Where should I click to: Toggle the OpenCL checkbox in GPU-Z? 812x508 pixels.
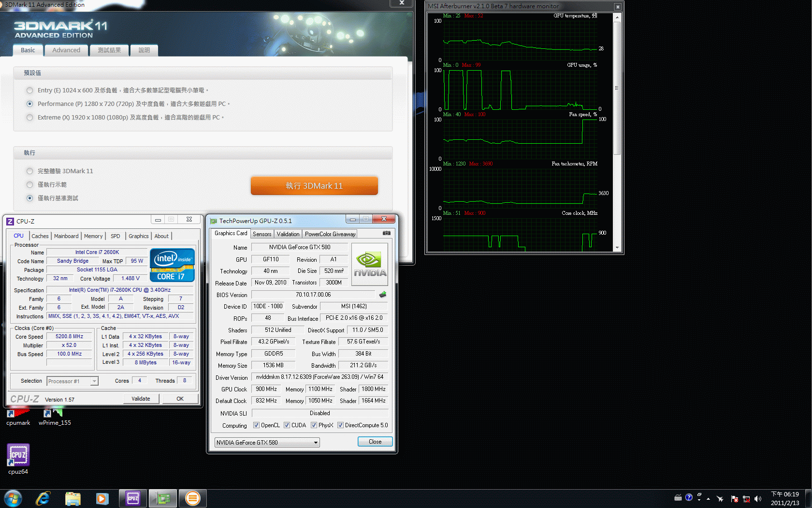point(257,425)
